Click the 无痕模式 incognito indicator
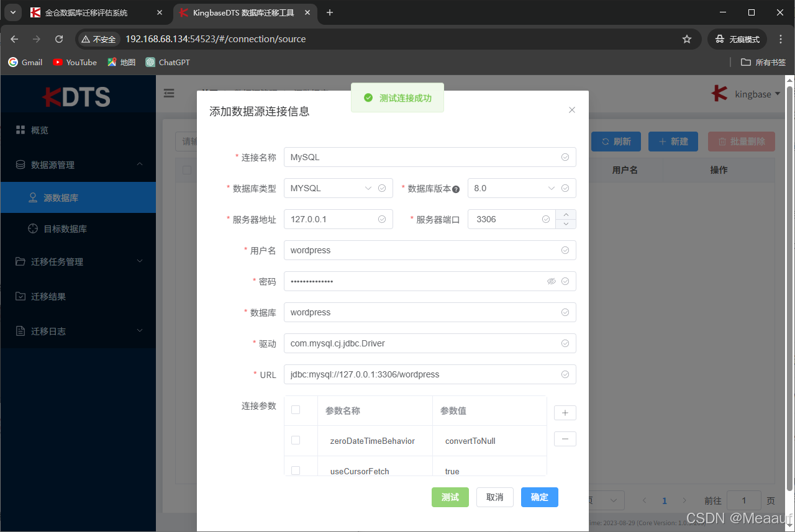Viewport: 795px width, 532px height. tap(737, 39)
